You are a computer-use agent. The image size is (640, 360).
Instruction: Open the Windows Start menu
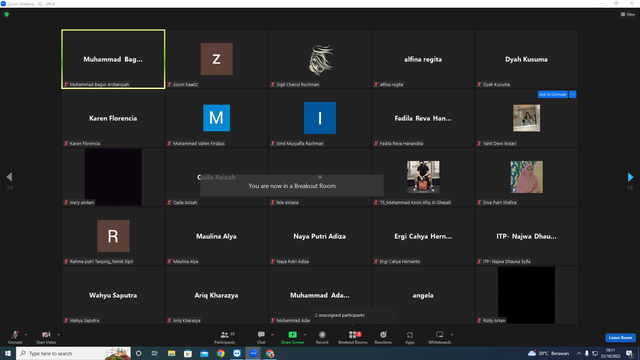(8, 353)
